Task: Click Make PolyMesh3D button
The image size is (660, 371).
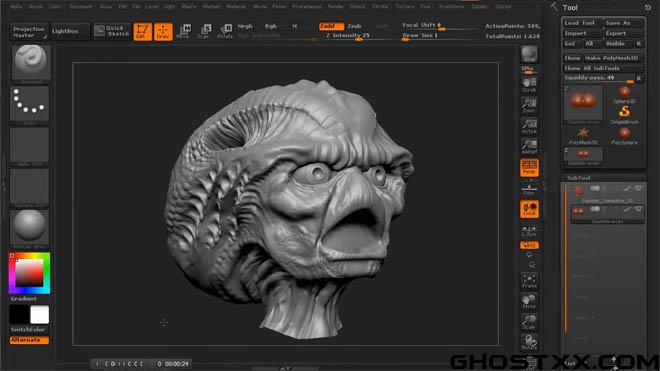Action: pyautogui.click(x=614, y=58)
